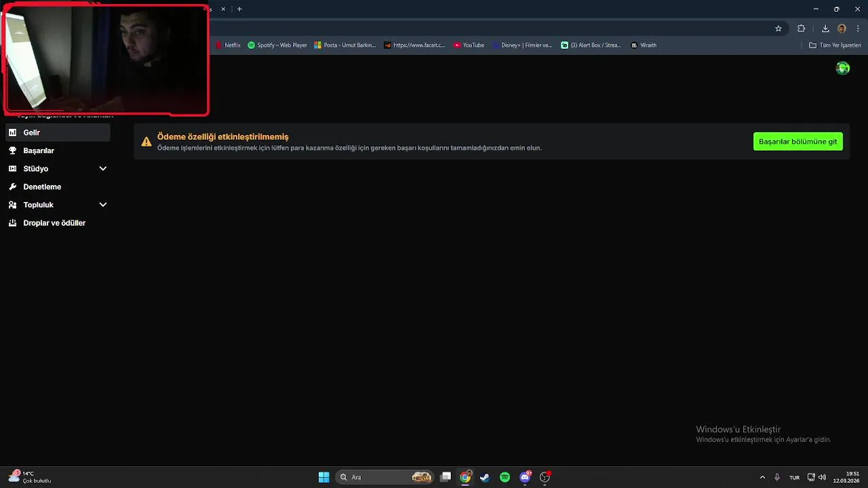Close the current browser tab
Viewport: 868px width, 488px height.
coord(223,9)
